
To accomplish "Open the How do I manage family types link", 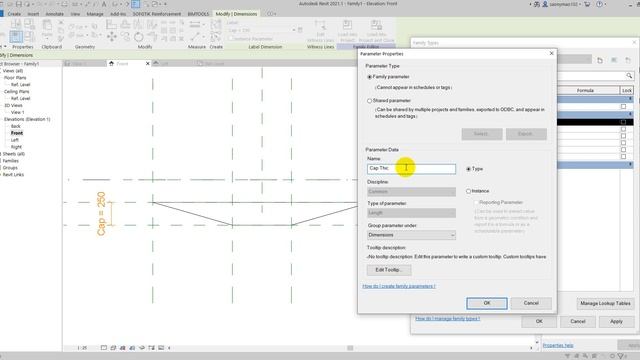I will click(447, 318).
